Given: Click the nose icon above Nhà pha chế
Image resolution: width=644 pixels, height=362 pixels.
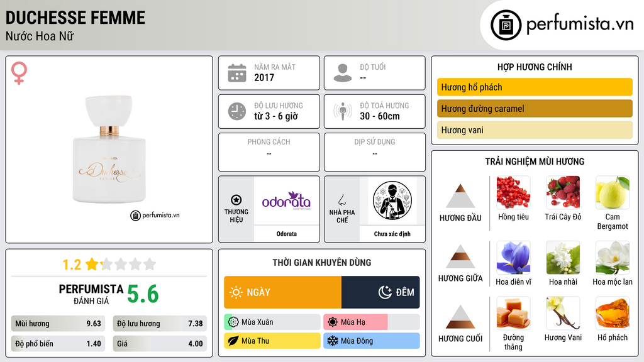Looking at the screenshot, I should 341,200.
